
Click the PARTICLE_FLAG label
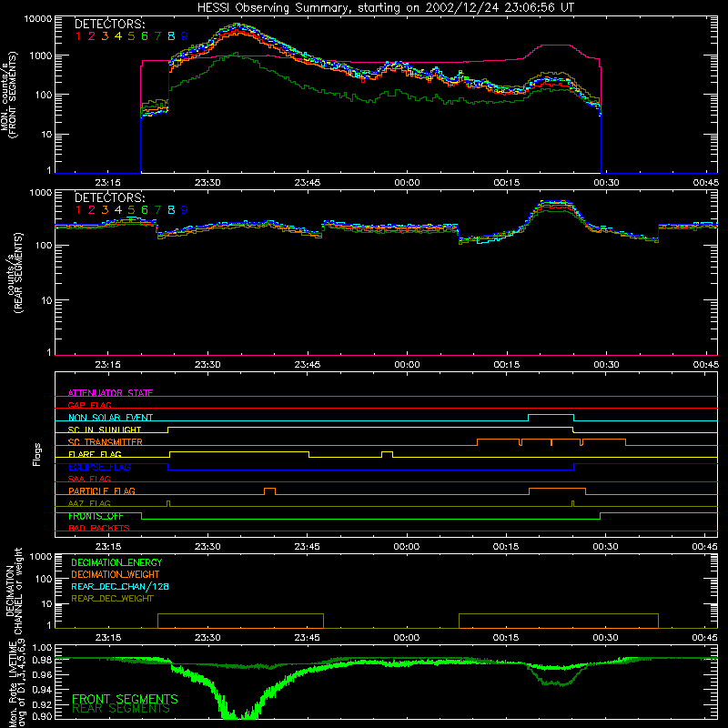[102, 490]
